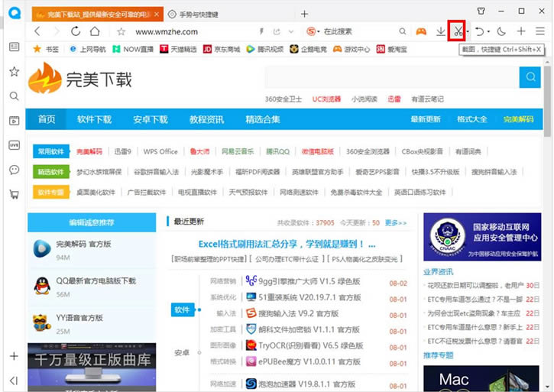This screenshot has height=392, width=554.
Task: Open the 京东商城 bookmark
Action: click(222, 49)
